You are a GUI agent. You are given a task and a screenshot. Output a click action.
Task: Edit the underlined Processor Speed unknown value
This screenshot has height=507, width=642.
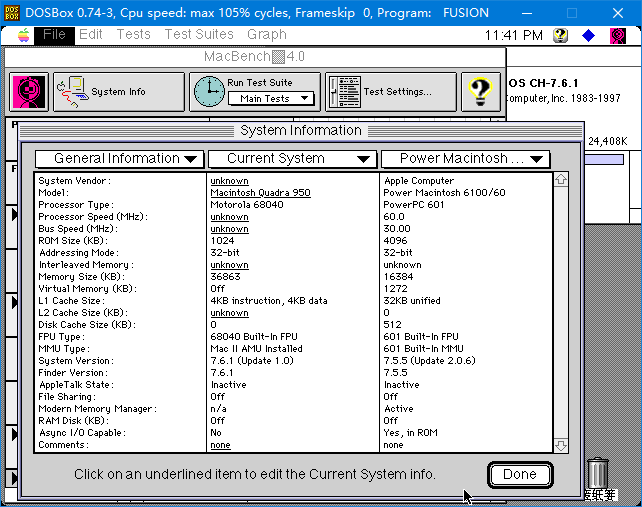coord(229,217)
